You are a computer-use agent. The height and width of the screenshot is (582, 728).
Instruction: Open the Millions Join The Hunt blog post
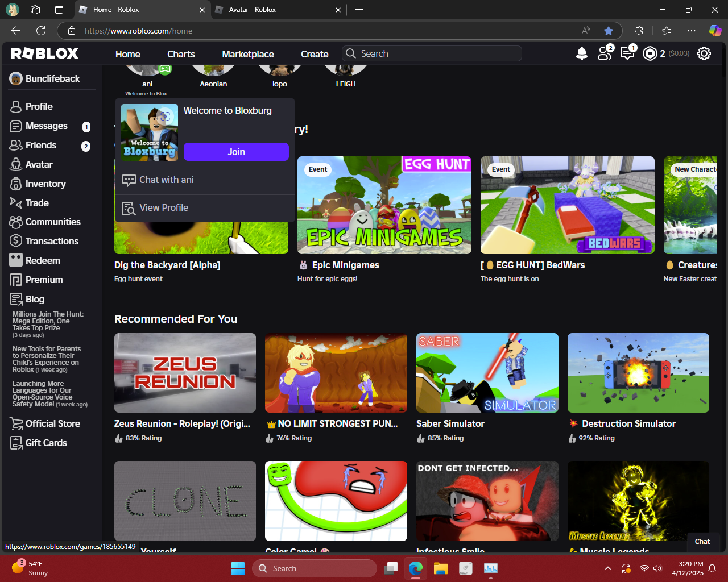click(x=48, y=324)
